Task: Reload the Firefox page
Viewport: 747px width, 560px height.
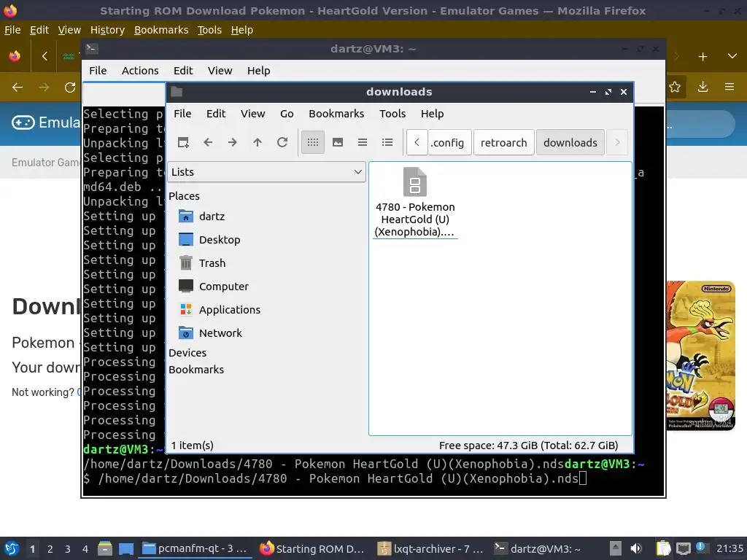Action: point(70,87)
